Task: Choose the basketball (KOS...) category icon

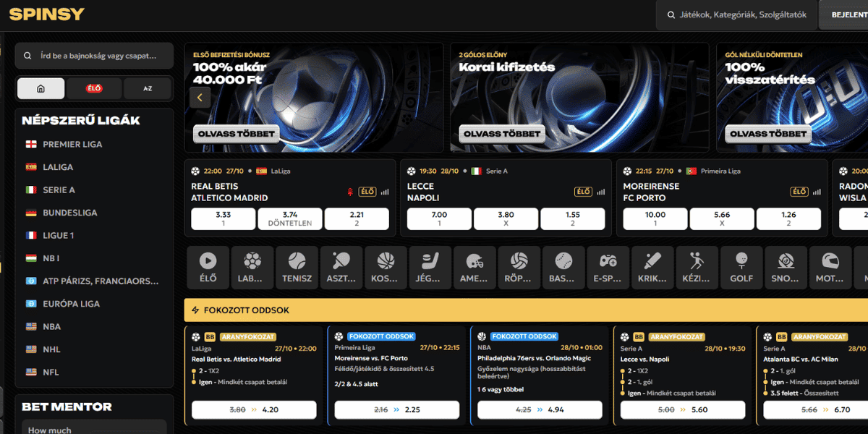Action: click(x=386, y=268)
